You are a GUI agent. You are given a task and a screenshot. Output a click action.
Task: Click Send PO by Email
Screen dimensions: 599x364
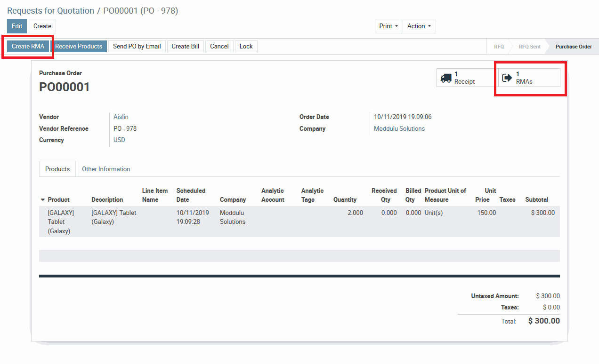click(137, 47)
